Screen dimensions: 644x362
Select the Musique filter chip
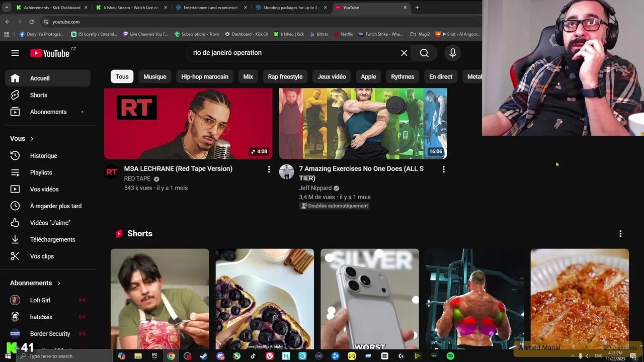pyautogui.click(x=155, y=76)
